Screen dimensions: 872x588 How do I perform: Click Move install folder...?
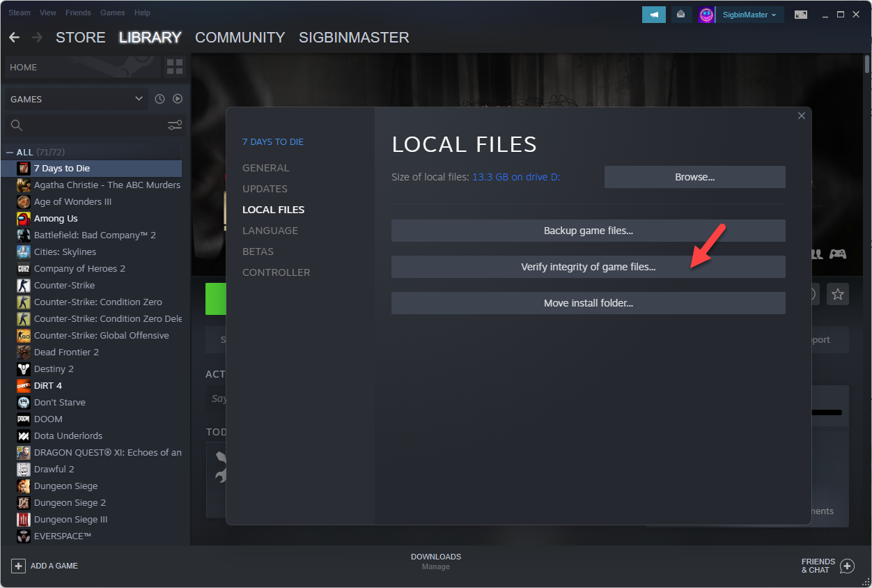pyautogui.click(x=589, y=303)
